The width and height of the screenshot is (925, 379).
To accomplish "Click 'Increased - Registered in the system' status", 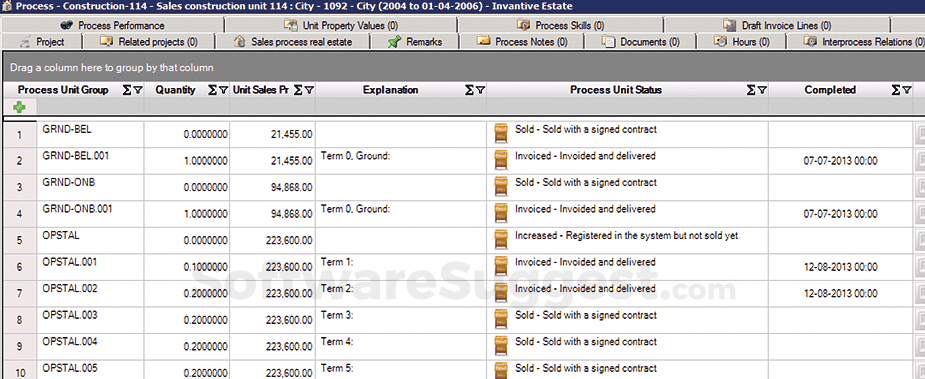I will pos(626,236).
